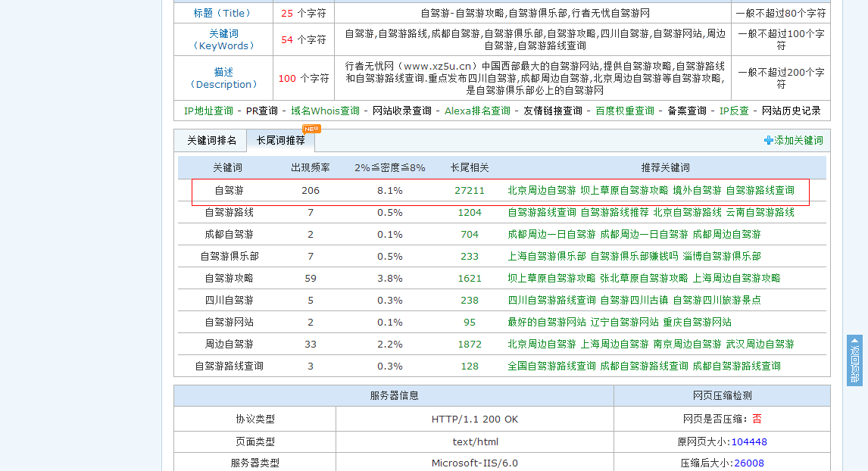Click the 描述（Description） link

click(223, 78)
